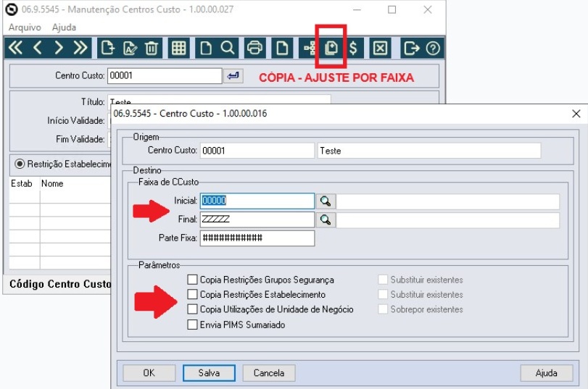Click the OK button

point(149,373)
